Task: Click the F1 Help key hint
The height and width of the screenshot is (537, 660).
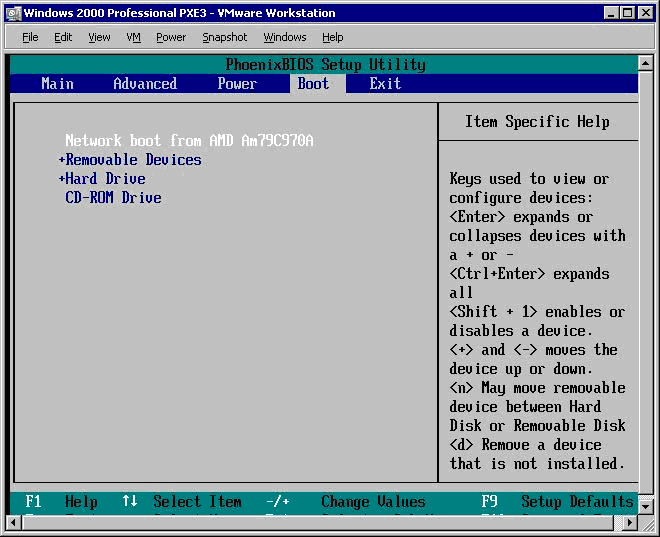Action: (x=61, y=502)
